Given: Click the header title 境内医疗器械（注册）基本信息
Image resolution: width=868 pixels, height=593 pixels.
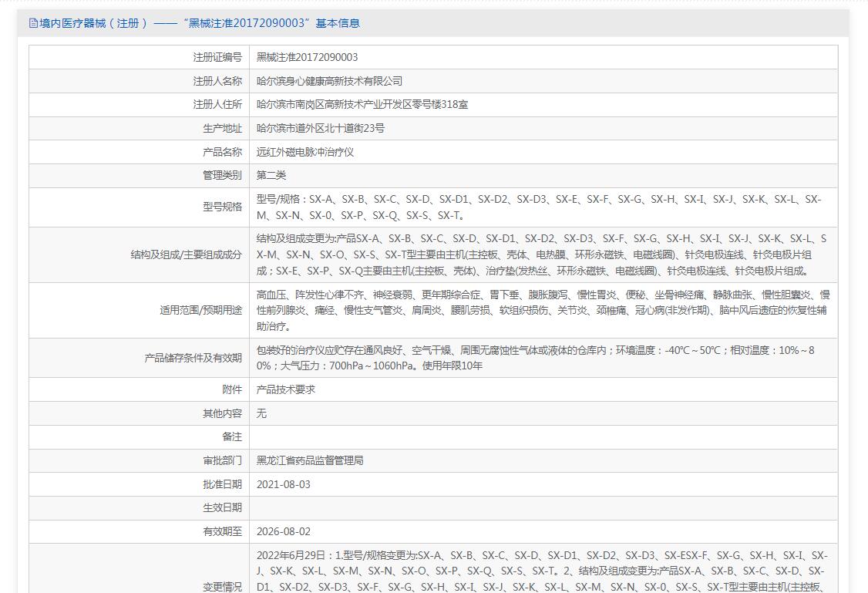Looking at the screenshot, I should [200, 23].
